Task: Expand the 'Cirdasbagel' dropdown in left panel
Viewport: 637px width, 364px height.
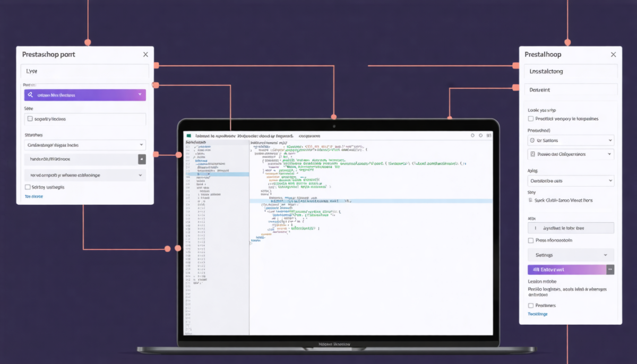Action: (x=85, y=144)
